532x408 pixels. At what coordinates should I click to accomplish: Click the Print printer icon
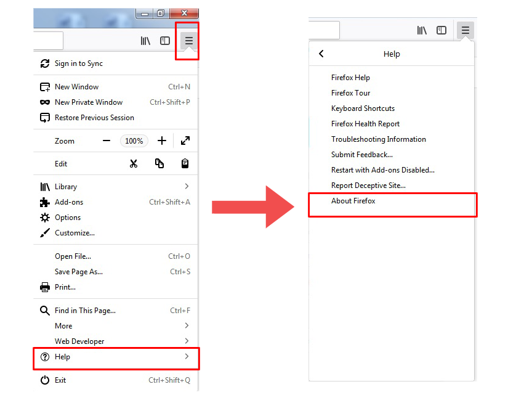coord(44,287)
